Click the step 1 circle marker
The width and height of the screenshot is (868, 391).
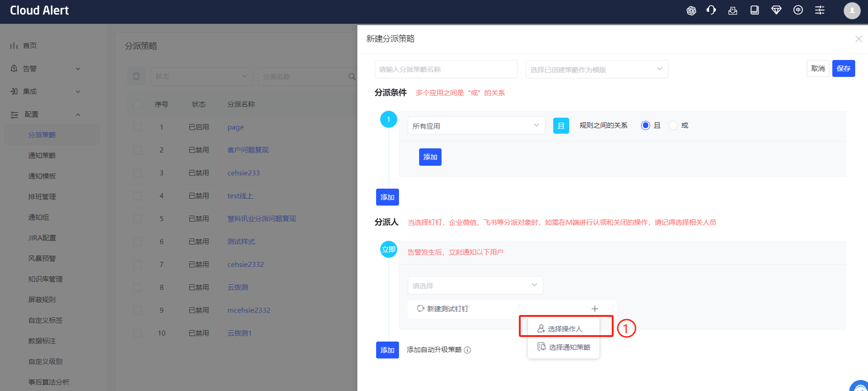pyautogui.click(x=388, y=119)
